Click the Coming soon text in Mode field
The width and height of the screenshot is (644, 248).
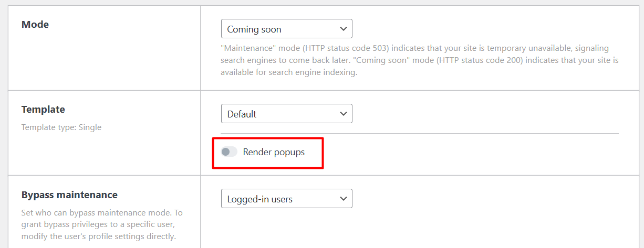click(x=254, y=29)
